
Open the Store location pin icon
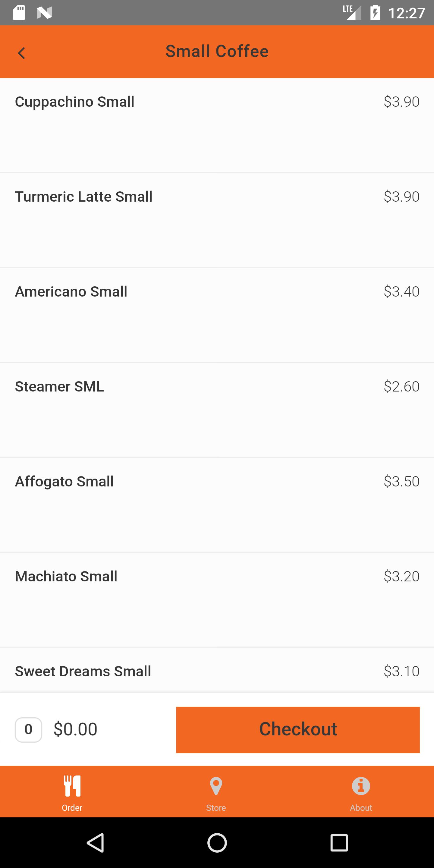point(216,786)
